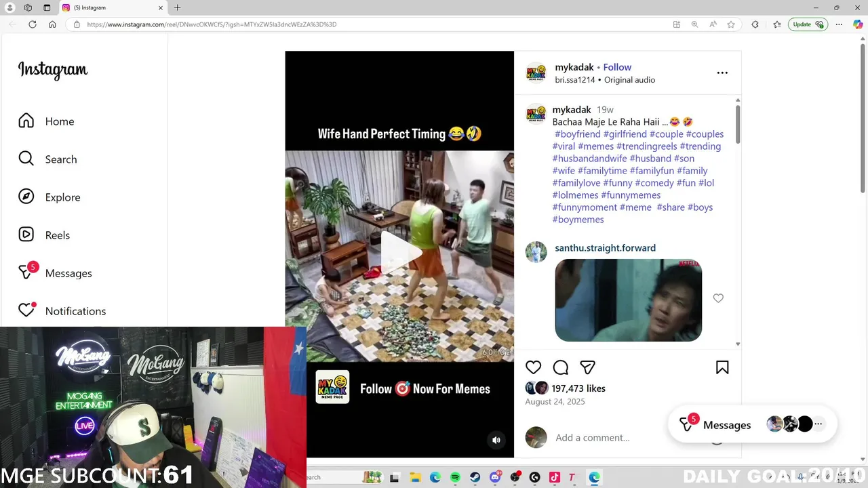Like santhu.straight.forward's comment heart
The image size is (868, 488).
click(718, 298)
